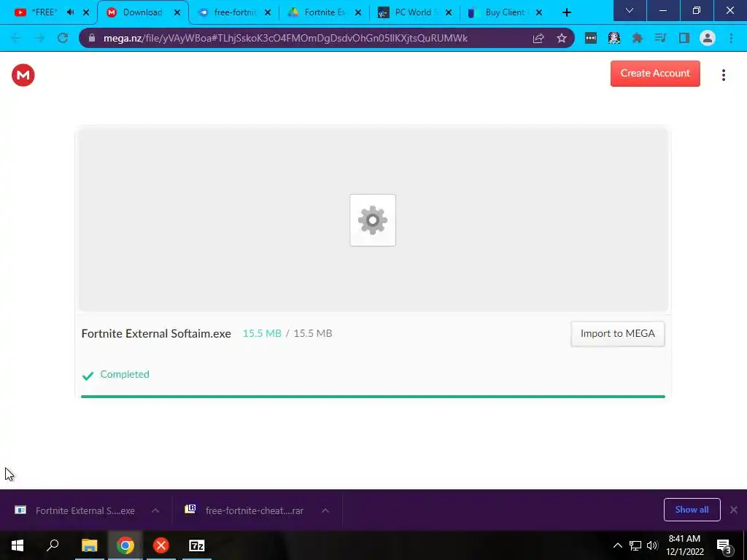Reload the page with refresh icon
Screen dimensions: 747x560
[63, 38]
